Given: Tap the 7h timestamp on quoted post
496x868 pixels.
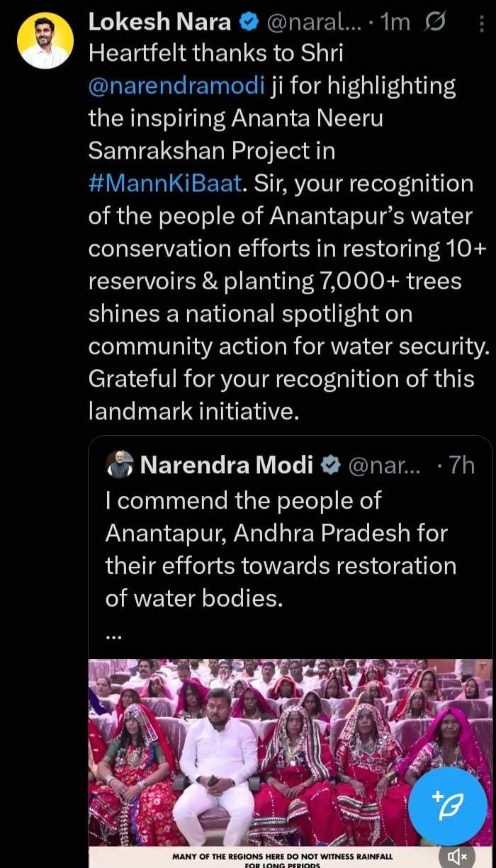Looking at the screenshot, I should click(462, 465).
